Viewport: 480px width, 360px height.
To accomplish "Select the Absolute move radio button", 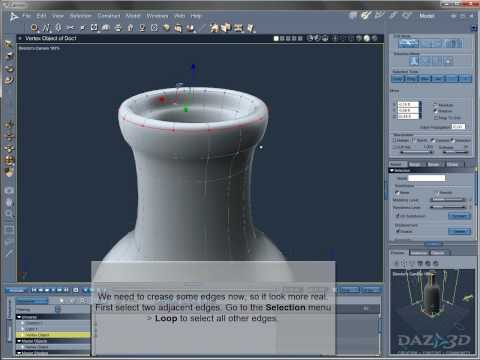I will tap(435, 105).
